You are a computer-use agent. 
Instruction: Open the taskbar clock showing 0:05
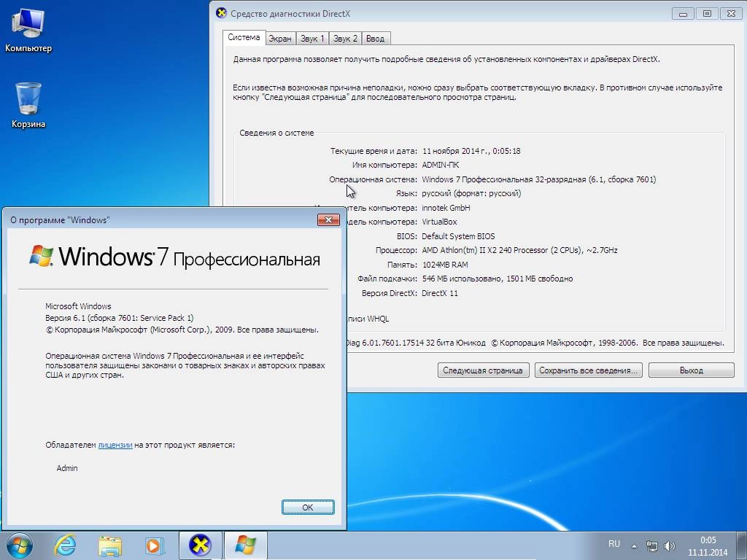click(x=708, y=546)
